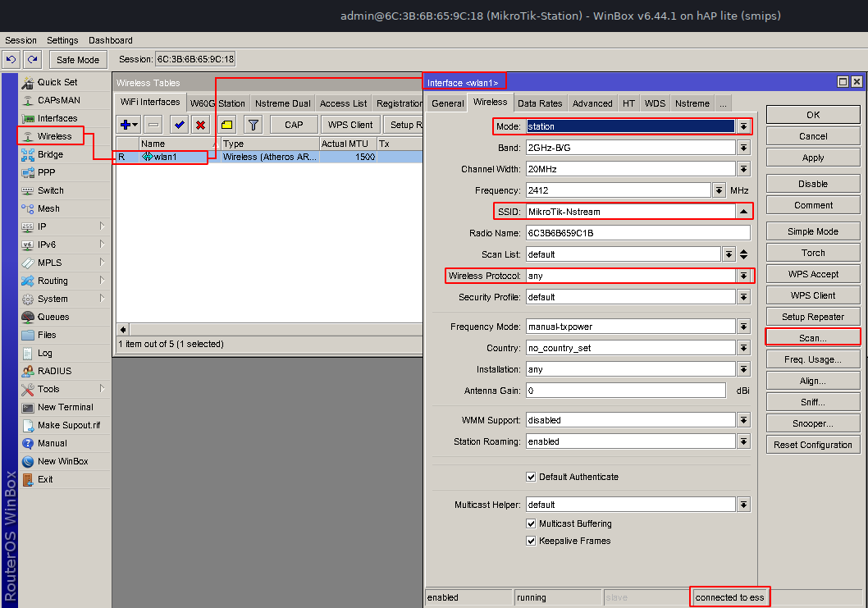Click into the Antenna Gain field
Viewport: 868px width, 608px height.
click(625, 391)
